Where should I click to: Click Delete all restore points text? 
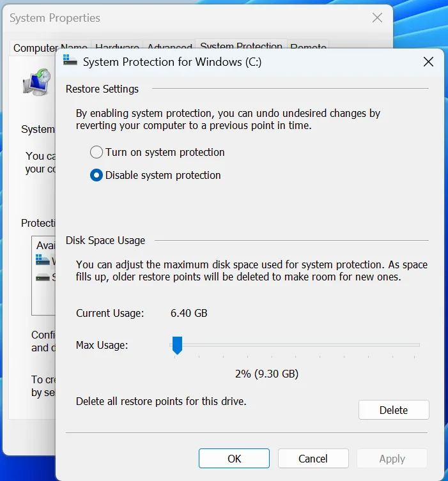[x=161, y=401]
